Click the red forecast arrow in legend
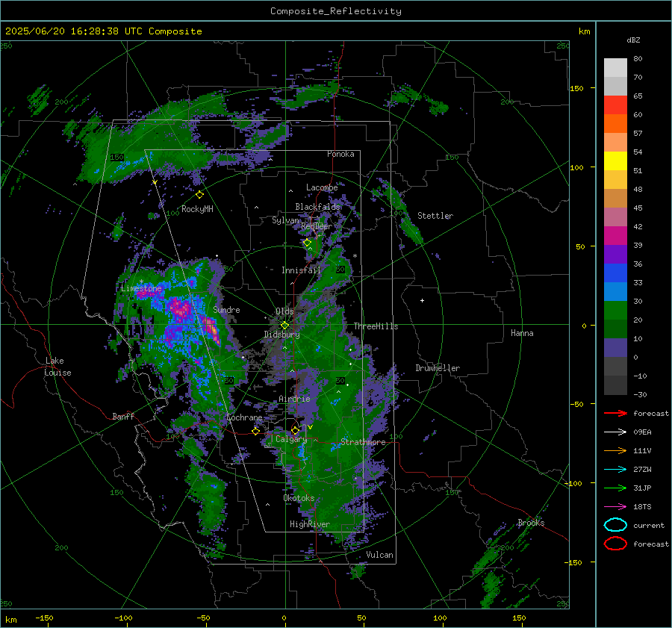The image size is (672, 628). click(x=615, y=413)
